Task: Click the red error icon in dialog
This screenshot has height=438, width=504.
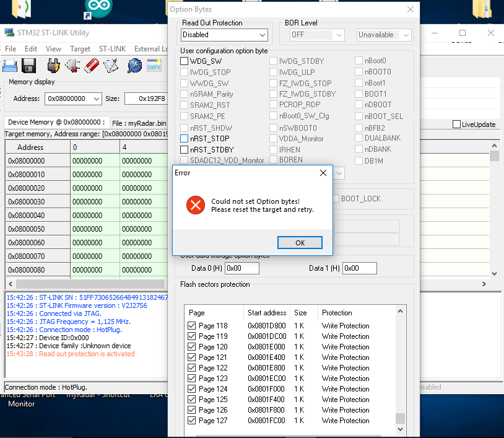Action: point(196,205)
